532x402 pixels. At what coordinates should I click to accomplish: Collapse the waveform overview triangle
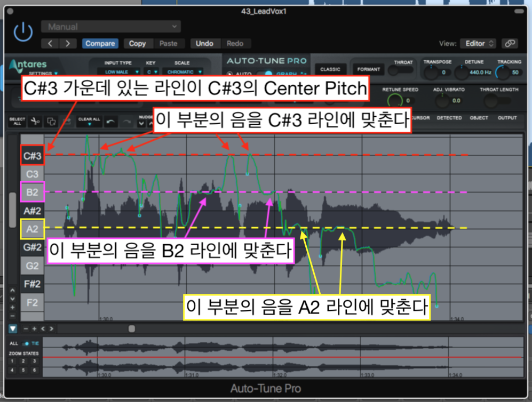(x=13, y=328)
